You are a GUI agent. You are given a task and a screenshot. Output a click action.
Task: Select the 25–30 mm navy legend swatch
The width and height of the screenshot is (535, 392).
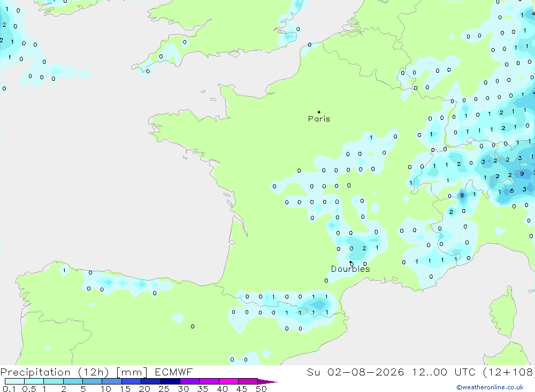click(x=170, y=381)
